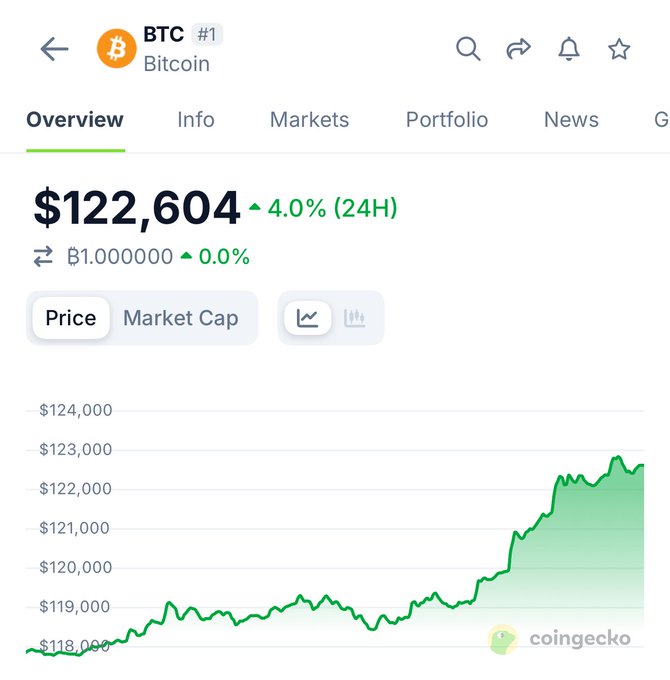View the News tab
670x680 pixels.
pos(571,120)
